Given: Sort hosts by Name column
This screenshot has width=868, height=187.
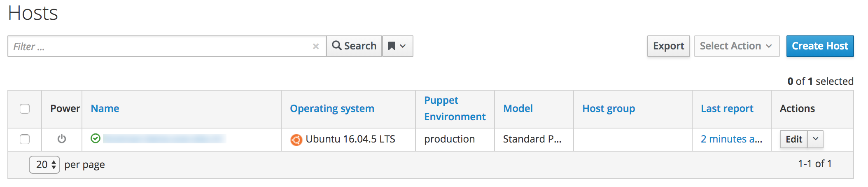Looking at the screenshot, I should tap(105, 109).
